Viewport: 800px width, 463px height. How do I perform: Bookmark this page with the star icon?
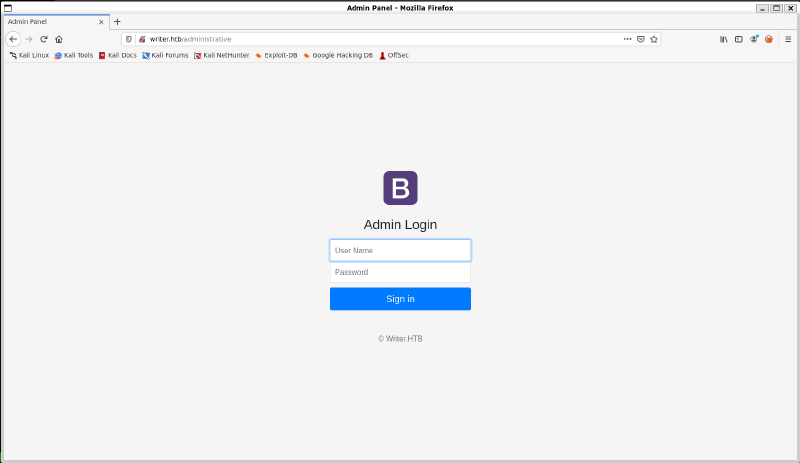tap(654, 39)
